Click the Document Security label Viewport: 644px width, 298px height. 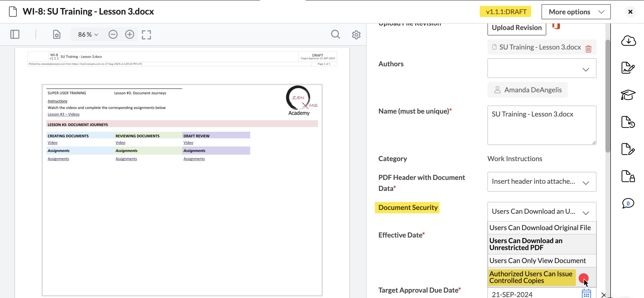coord(408,207)
